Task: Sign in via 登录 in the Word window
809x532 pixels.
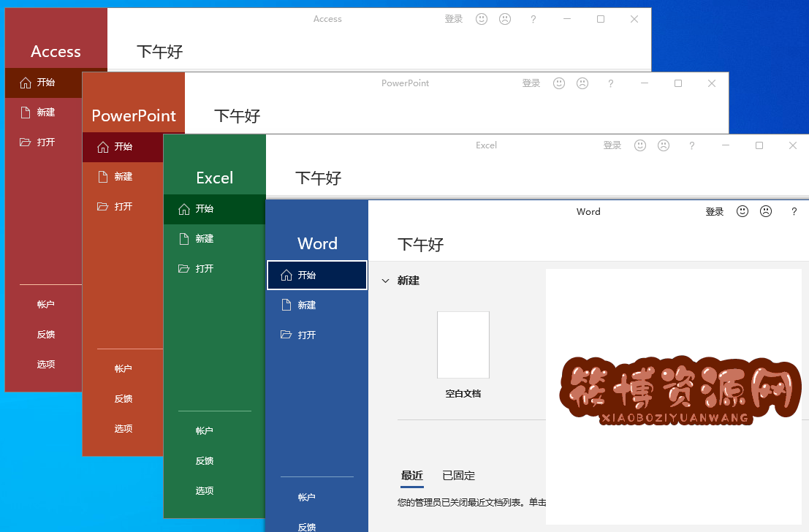Action: (715, 212)
